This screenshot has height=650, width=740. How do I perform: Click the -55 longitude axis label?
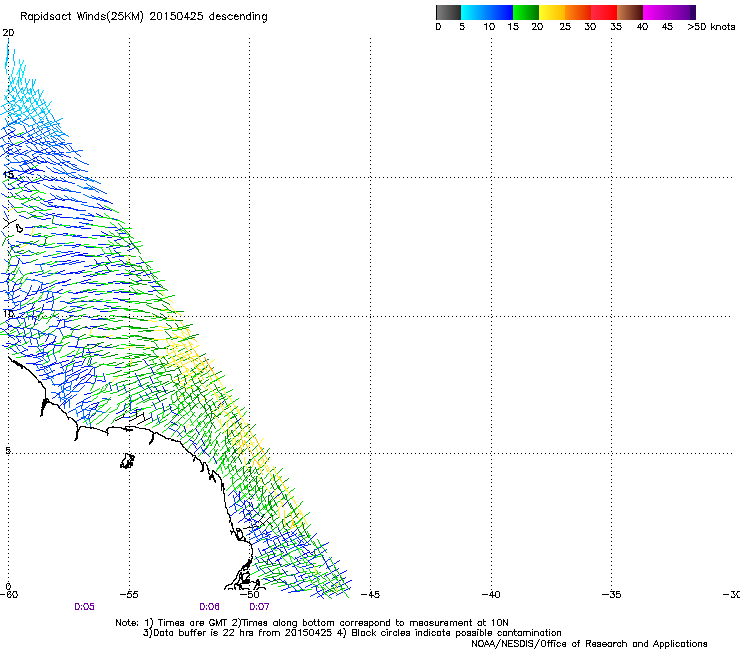point(129,594)
